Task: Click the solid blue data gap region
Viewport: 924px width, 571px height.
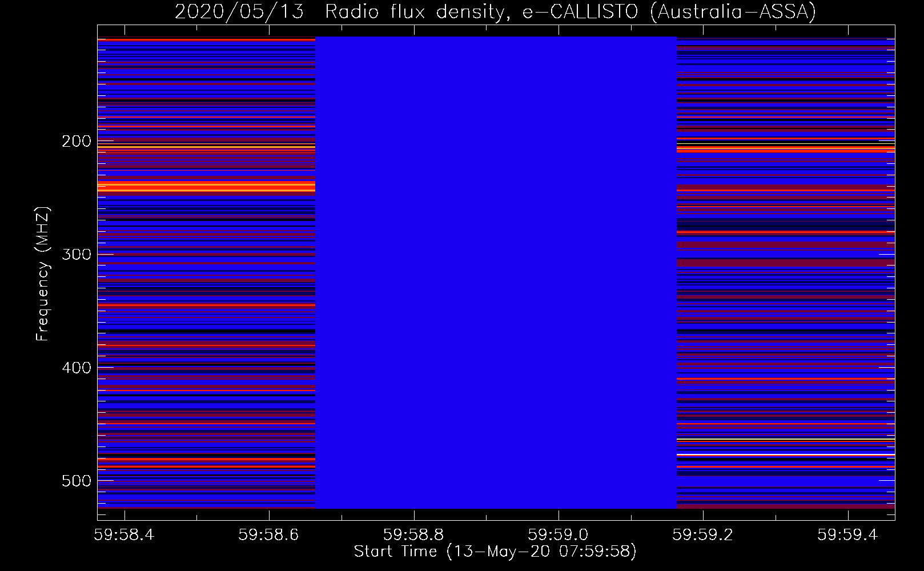Action: (x=496, y=272)
